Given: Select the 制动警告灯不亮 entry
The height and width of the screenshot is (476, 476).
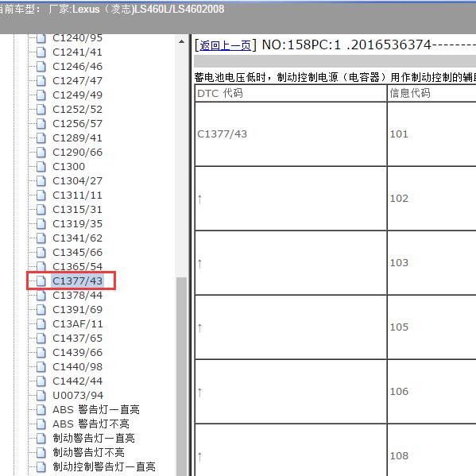Looking at the screenshot, I should [89, 452].
